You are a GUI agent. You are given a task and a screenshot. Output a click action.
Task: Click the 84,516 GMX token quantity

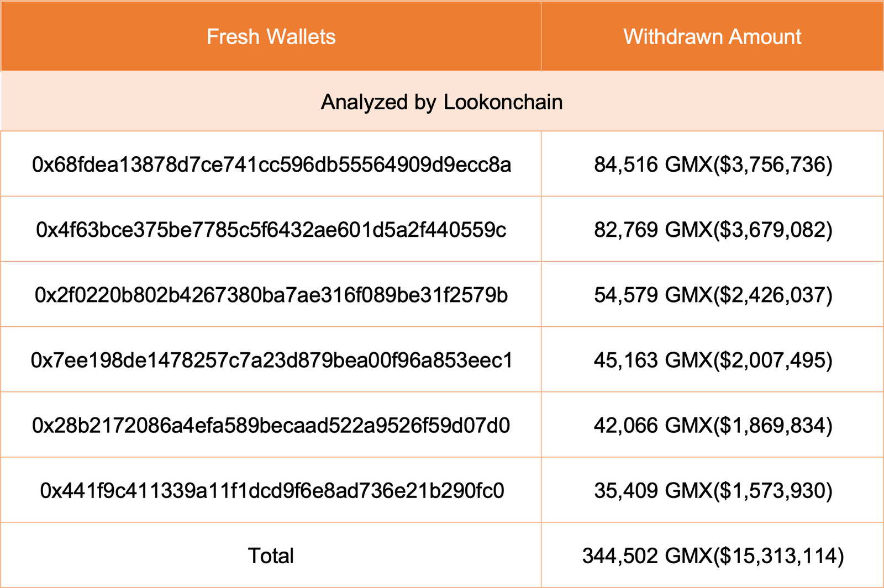653,165
